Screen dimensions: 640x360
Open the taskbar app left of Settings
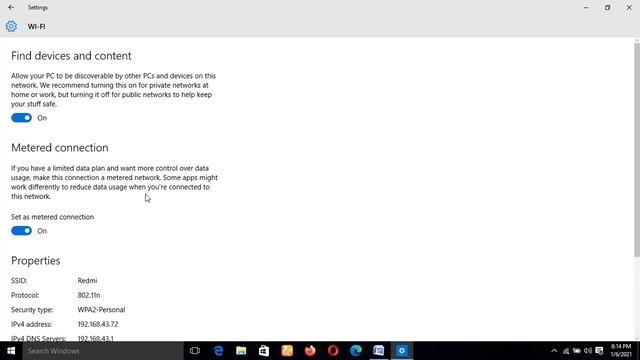379,351
